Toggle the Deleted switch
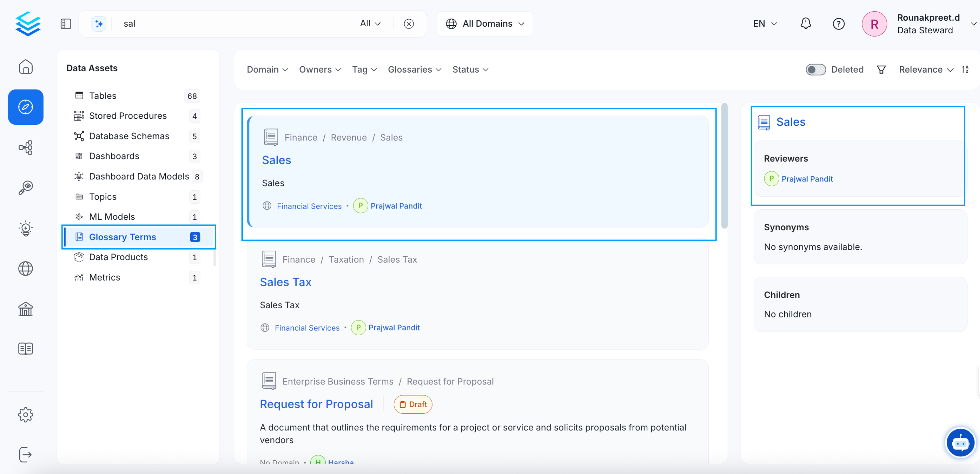This screenshot has height=474, width=980. point(815,70)
